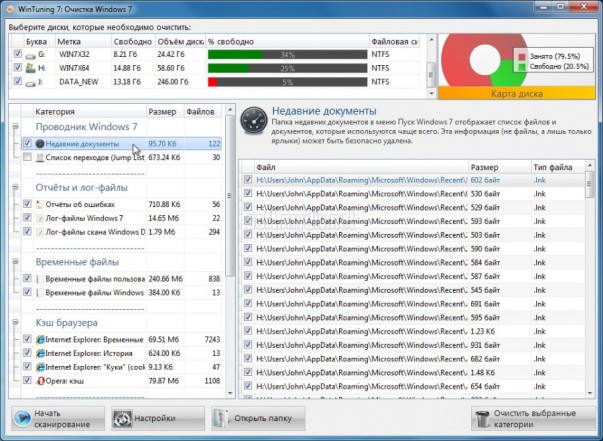Uncheck drive G: WIN7X32 checkbox
The image size is (603, 441).
point(17,53)
